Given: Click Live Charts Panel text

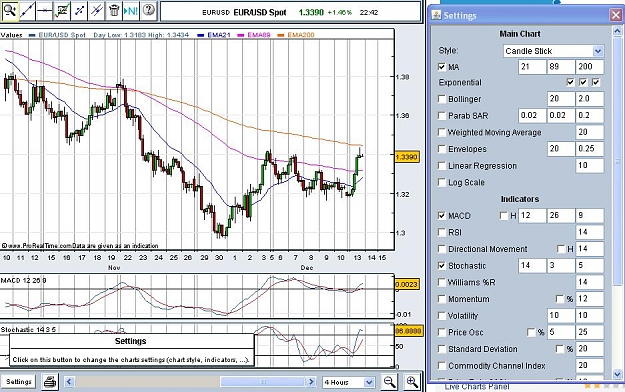Looking at the screenshot, I should 477,386.
